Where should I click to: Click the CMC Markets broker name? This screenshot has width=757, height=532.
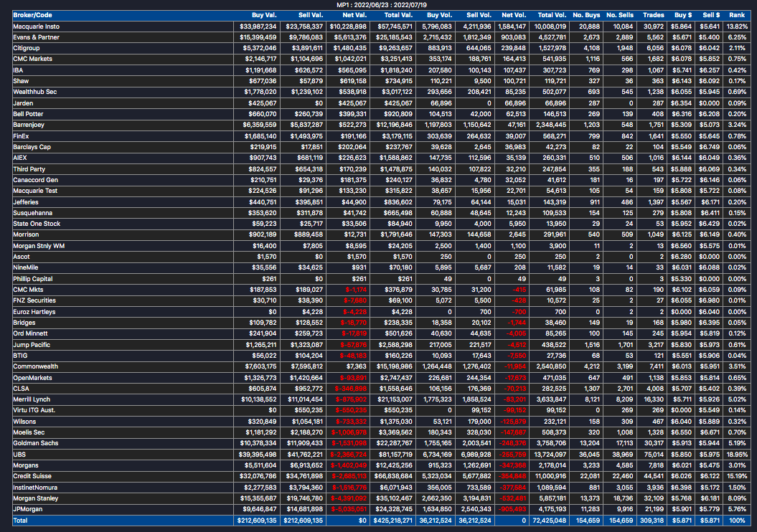tap(33, 59)
